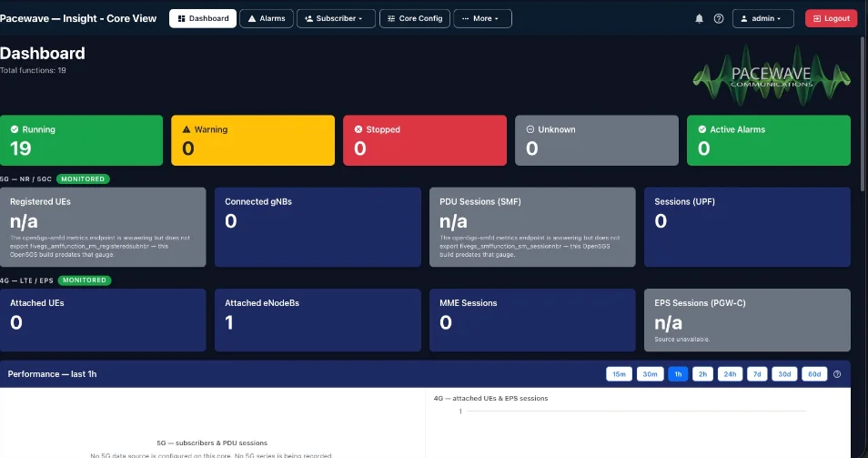868x458 pixels.
Task: Click the '5G — subscribers & PDU sessions' chart title
Action: tap(212, 443)
